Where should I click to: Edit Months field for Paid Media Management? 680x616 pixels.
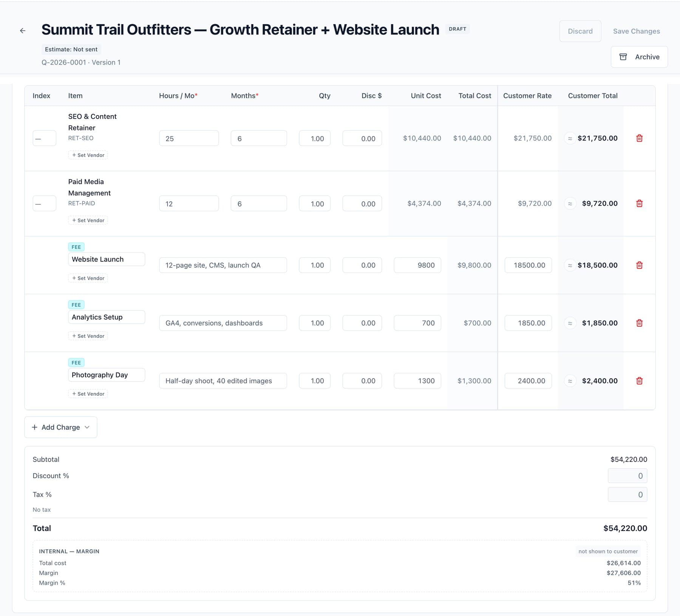click(259, 204)
